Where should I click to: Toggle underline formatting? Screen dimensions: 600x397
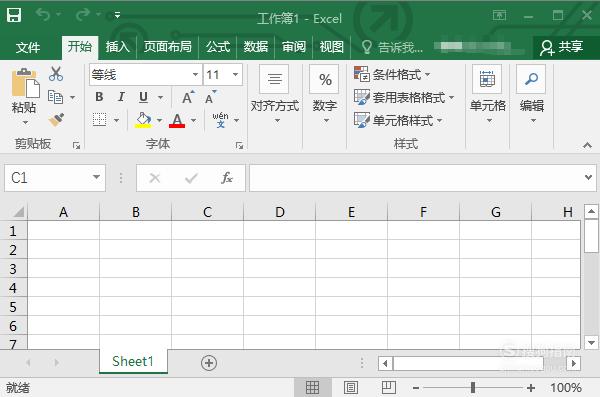tap(143, 97)
